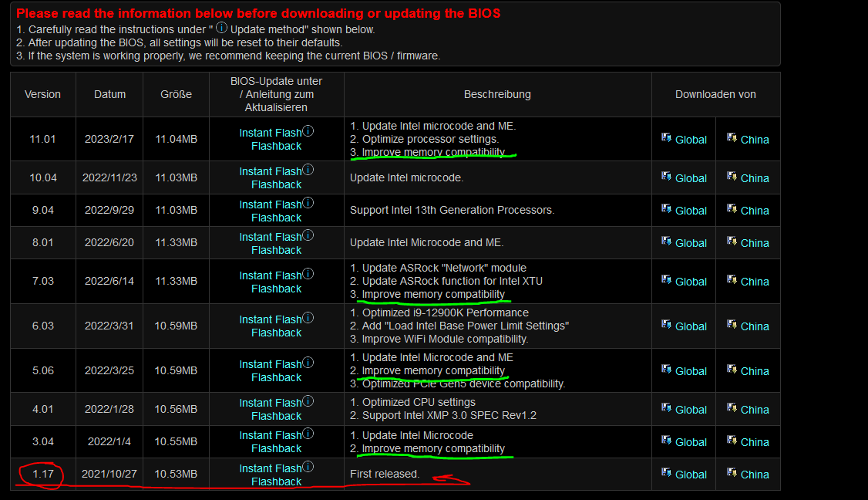Click the red BIOS warning heading

click(x=258, y=13)
